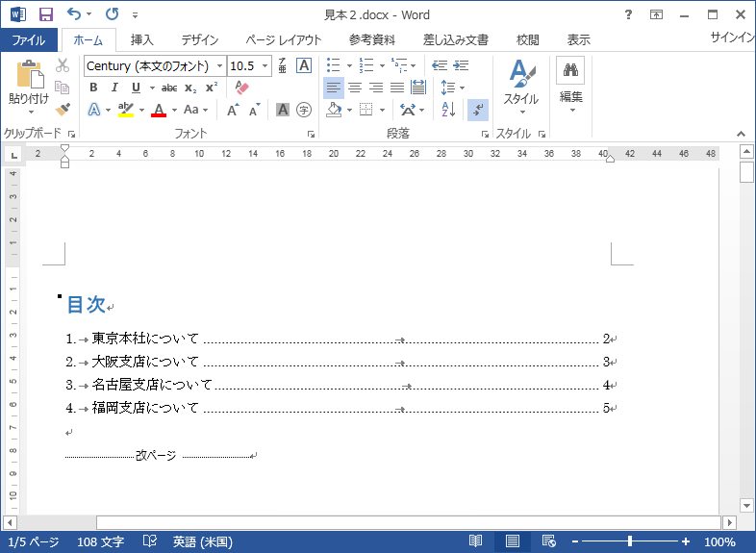The height and width of the screenshot is (553, 756).
Task: Click the 東京本社について table of contents entry
Action: point(145,339)
